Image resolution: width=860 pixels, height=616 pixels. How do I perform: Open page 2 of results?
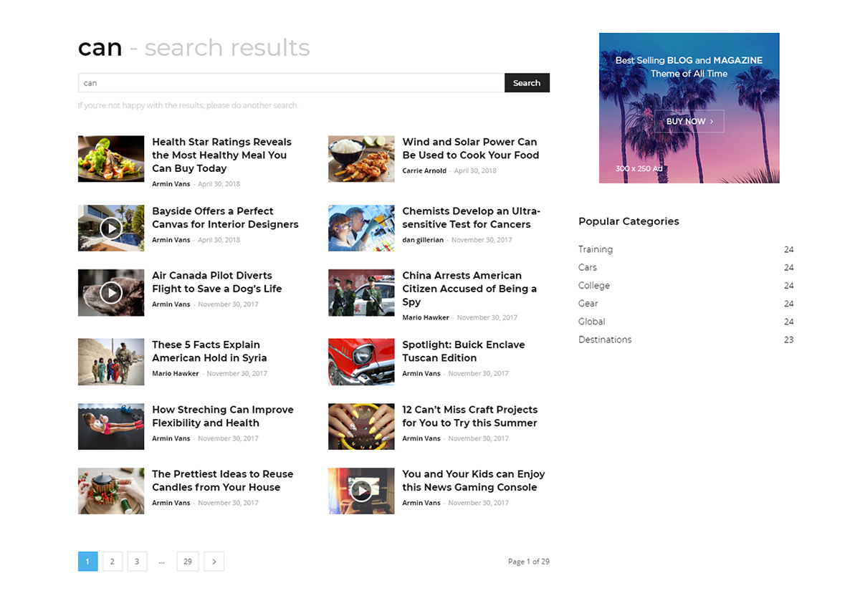[112, 562]
